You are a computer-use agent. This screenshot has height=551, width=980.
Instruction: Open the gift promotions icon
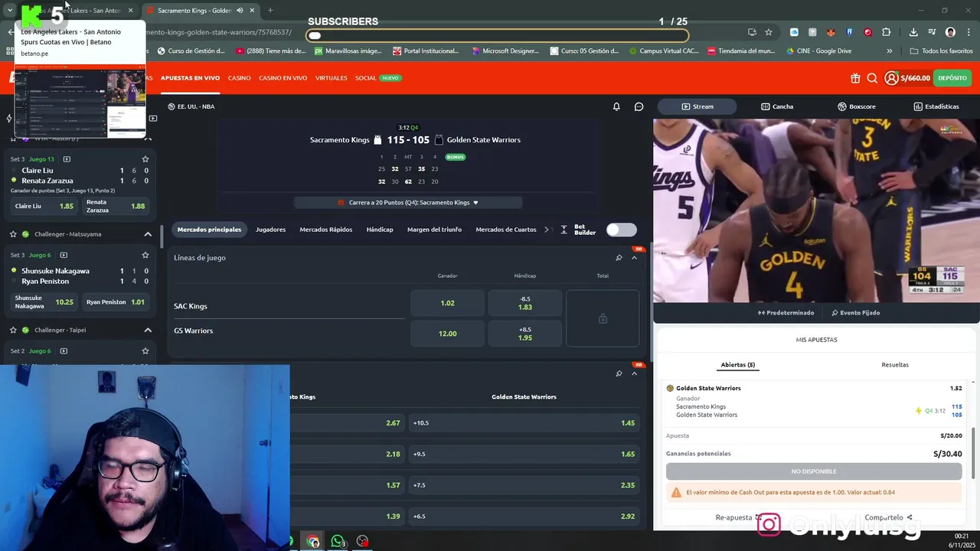[855, 78]
